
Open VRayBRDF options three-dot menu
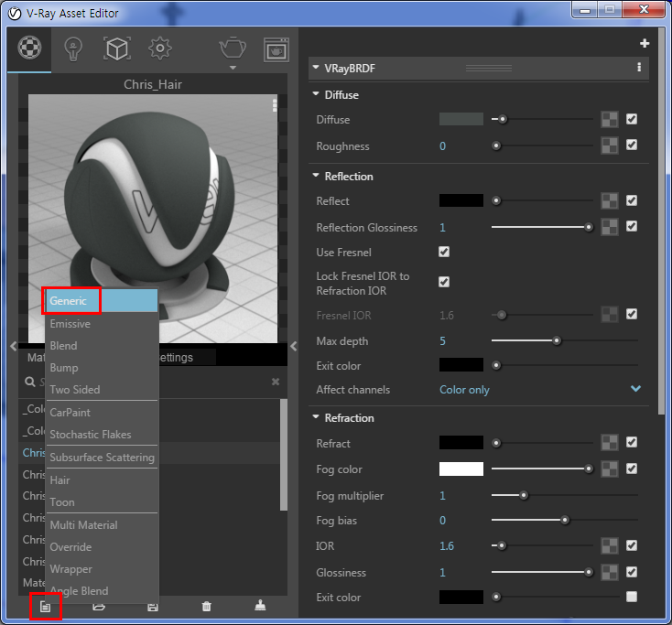639,67
